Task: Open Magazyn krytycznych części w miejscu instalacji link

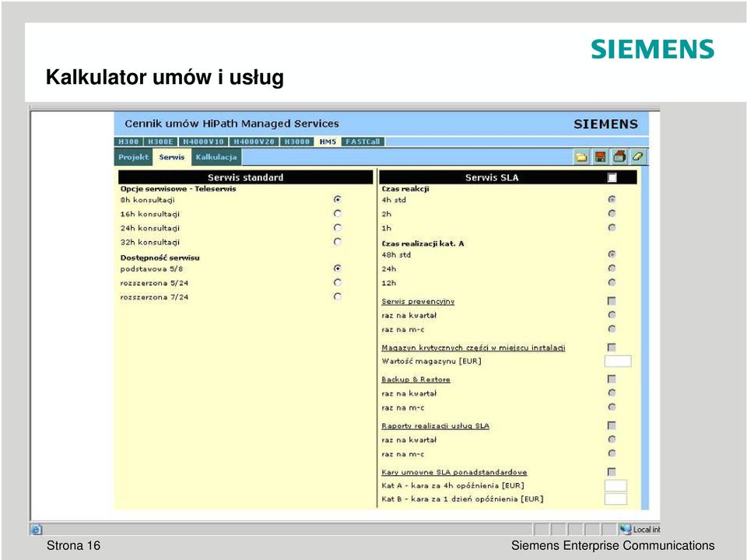Action: click(473, 348)
